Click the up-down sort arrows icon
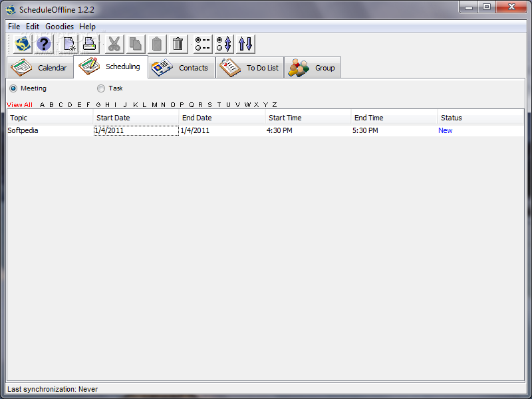The height and width of the screenshot is (399, 532). [245, 44]
